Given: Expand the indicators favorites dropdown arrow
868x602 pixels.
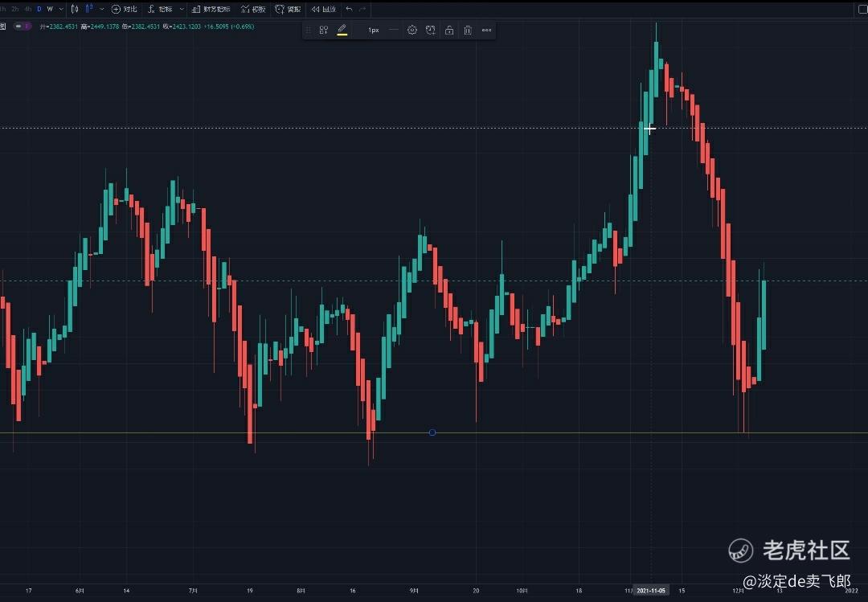Looking at the screenshot, I should 182,9.
